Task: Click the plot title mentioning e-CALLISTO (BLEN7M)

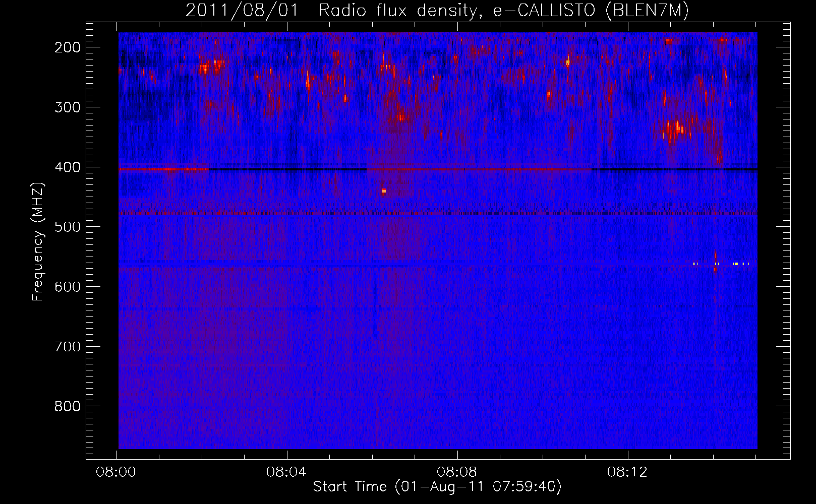Action: tap(437, 11)
